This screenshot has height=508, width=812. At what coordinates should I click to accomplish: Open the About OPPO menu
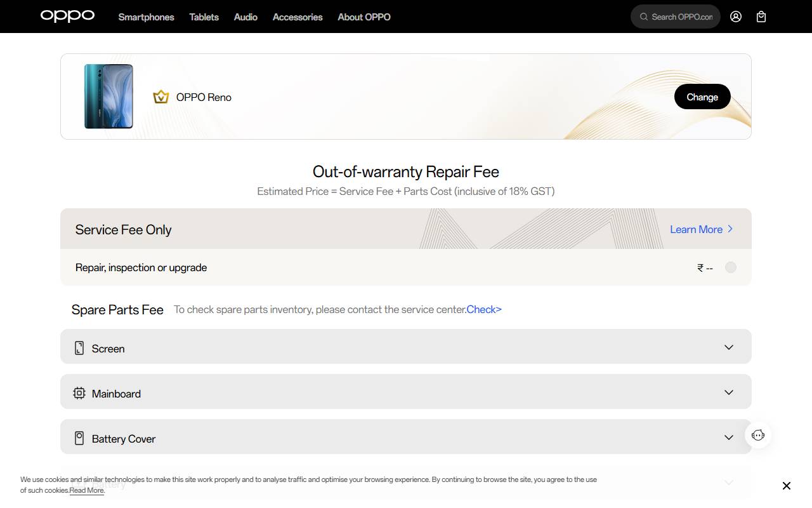[364, 17]
